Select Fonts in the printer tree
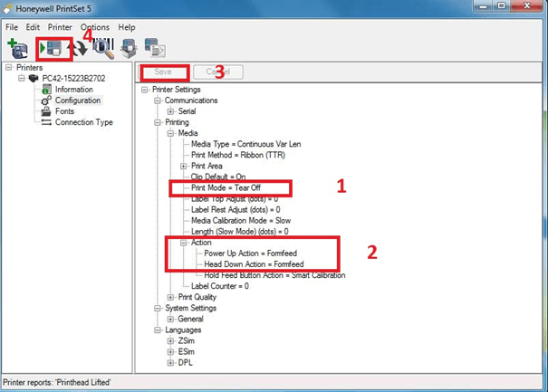 pos(64,111)
